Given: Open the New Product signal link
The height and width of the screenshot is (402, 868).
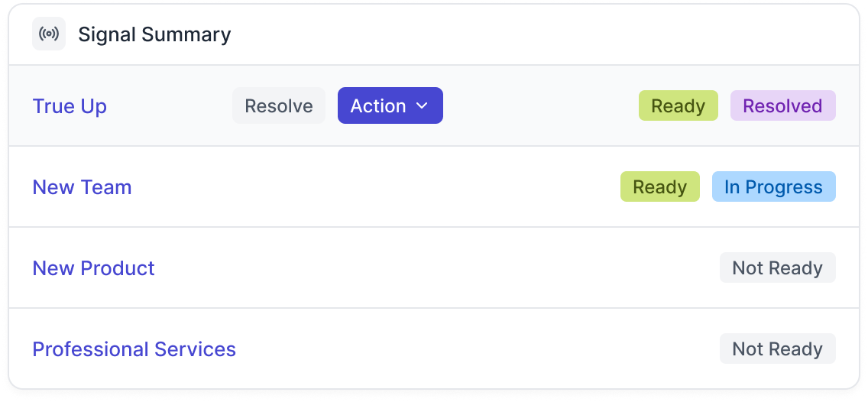Looking at the screenshot, I should (x=93, y=268).
